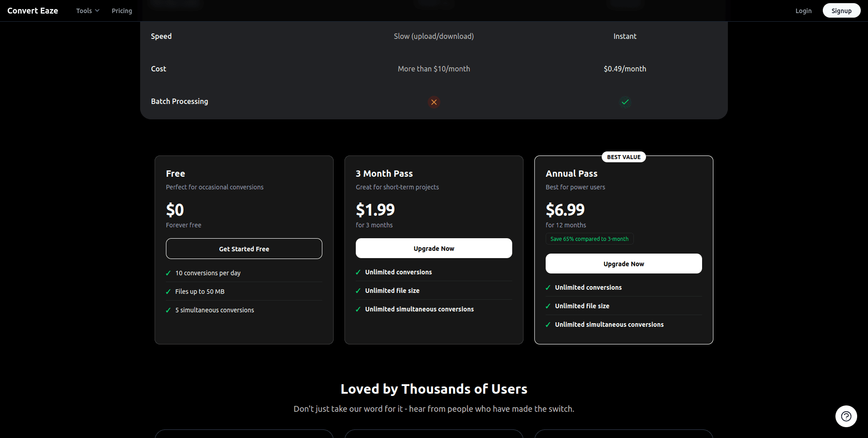Image resolution: width=868 pixels, height=438 pixels.
Task: Open the Pricing page
Action: [x=122, y=10]
